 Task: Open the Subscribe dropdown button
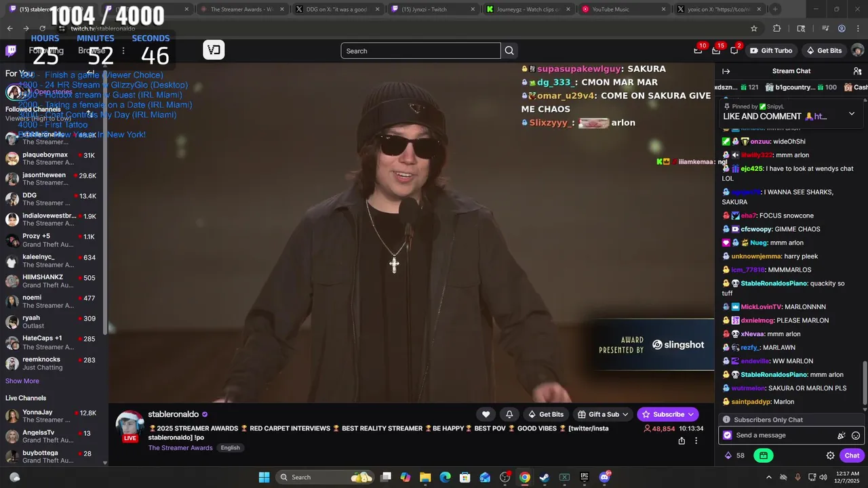pos(669,414)
